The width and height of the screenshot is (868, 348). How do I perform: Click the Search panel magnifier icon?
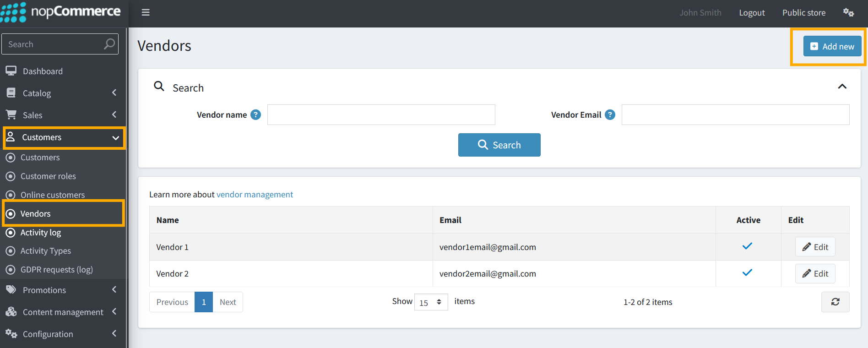point(159,86)
